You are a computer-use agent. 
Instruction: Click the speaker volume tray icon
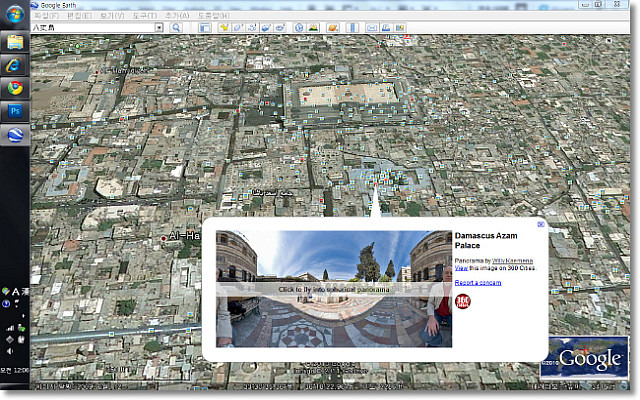(10, 351)
